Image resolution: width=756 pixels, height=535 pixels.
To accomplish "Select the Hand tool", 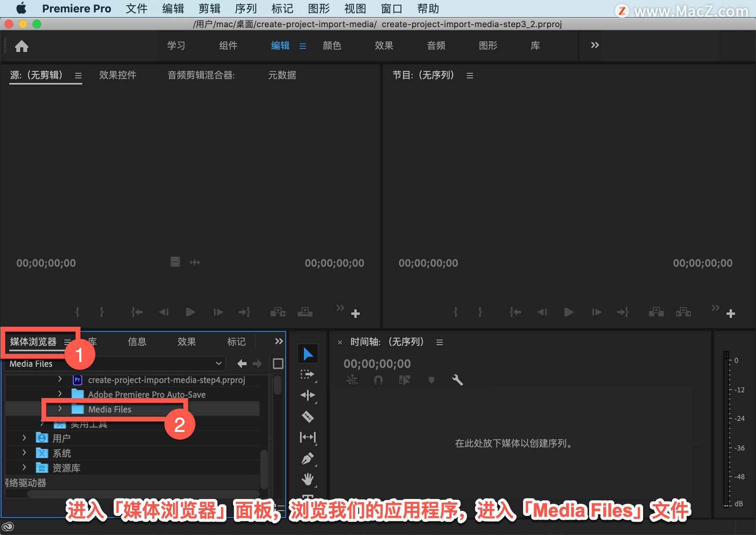I will [x=308, y=479].
